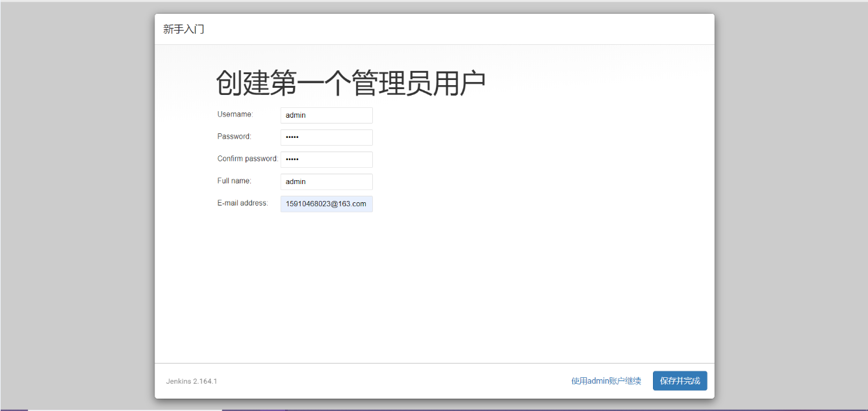This screenshot has width=868, height=411.
Task: Click the 创建第一个管理员用户 heading
Action: coord(351,83)
